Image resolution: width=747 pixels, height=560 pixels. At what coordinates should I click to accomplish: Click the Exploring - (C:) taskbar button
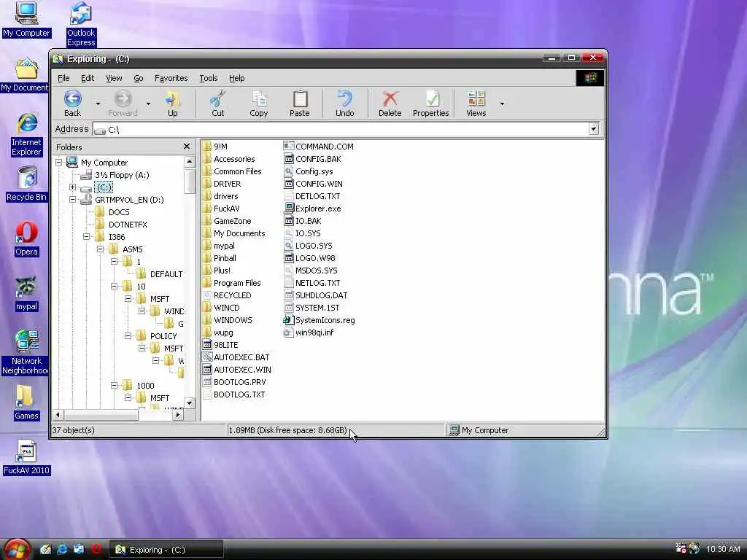[166, 550]
